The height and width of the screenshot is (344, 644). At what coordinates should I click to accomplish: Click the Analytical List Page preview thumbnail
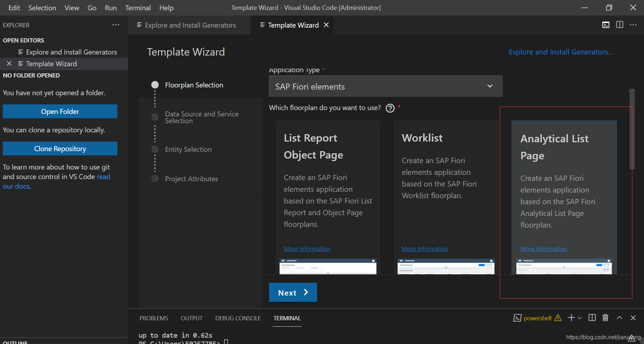564,266
